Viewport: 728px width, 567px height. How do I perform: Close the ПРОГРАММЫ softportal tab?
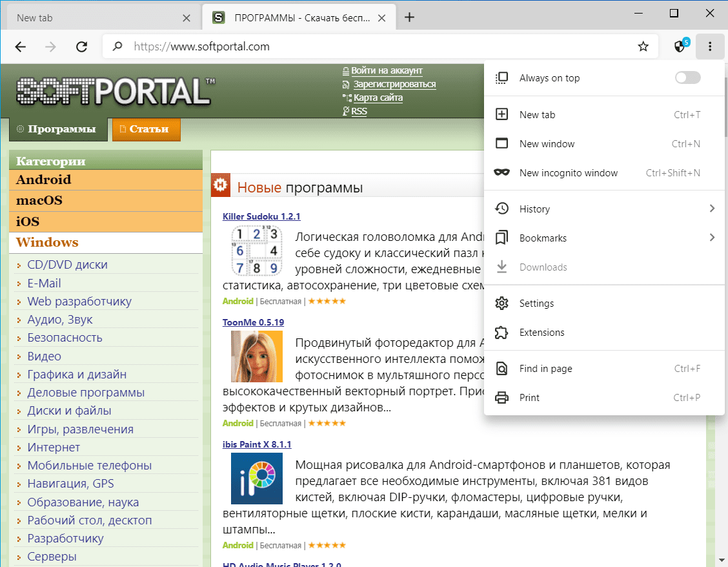(381, 18)
